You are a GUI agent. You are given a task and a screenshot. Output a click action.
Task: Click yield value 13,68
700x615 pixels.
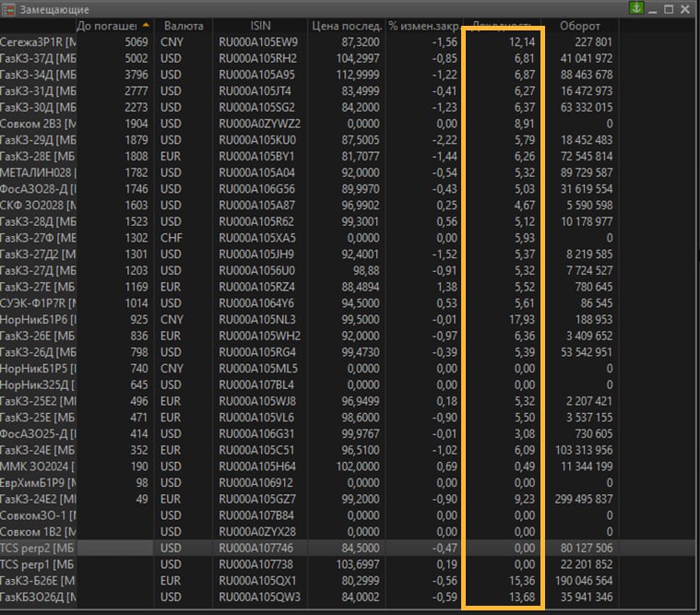coord(521,597)
